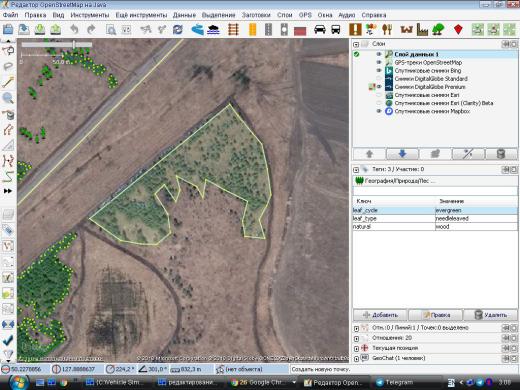Viewport: 520px width, 390px height.
Task: Expand the relations panel
Action: click(x=356, y=338)
